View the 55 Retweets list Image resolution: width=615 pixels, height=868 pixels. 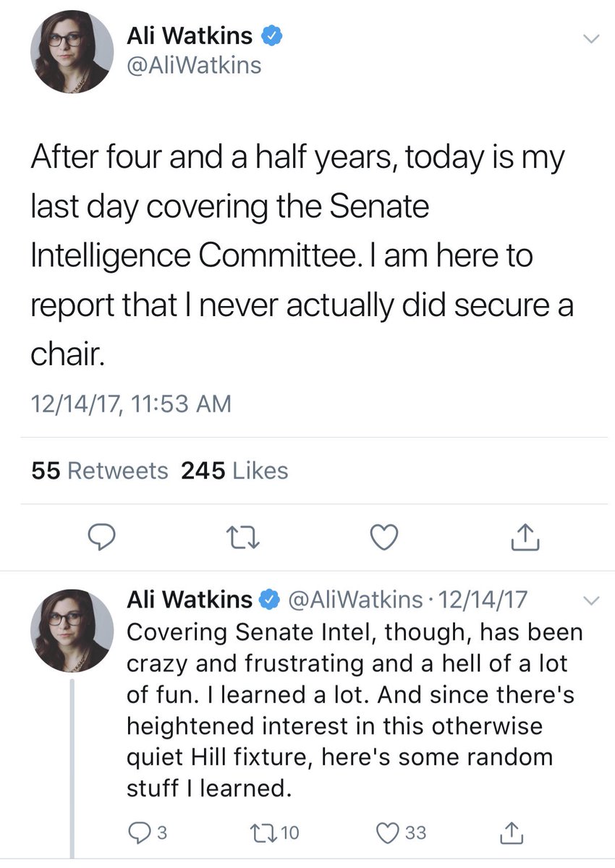[x=100, y=471]
